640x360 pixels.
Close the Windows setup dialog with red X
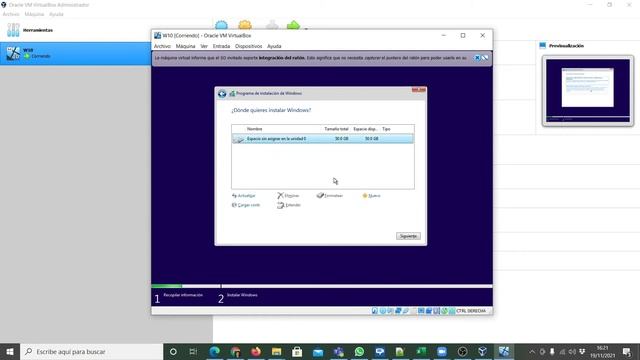pos(419,89)
